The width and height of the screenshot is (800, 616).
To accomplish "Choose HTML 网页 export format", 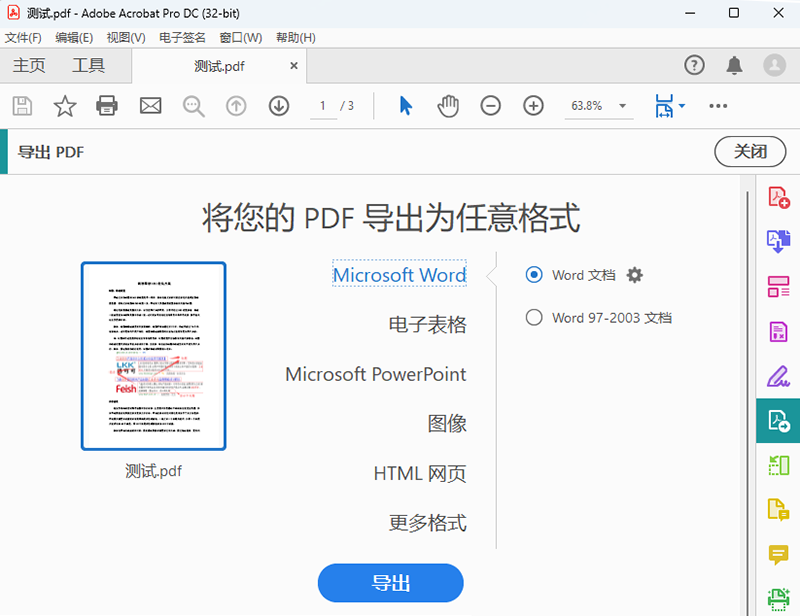I will [420, 473].
